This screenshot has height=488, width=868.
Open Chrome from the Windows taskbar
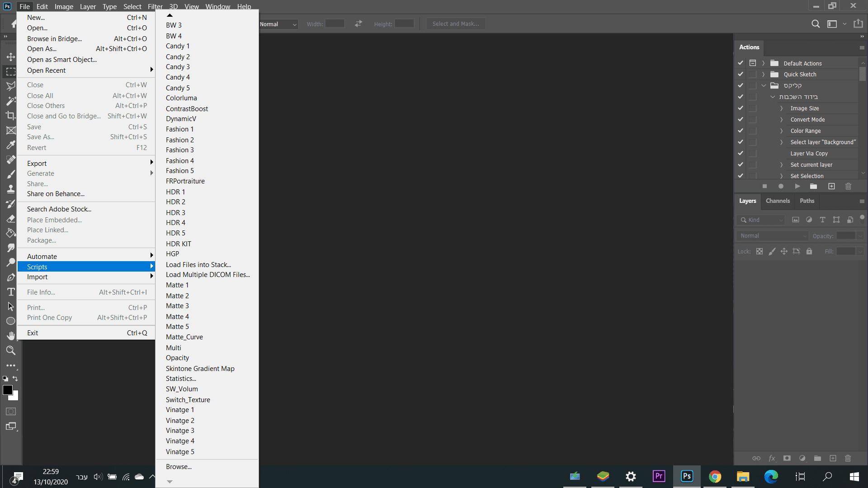[x=715, y=476]
